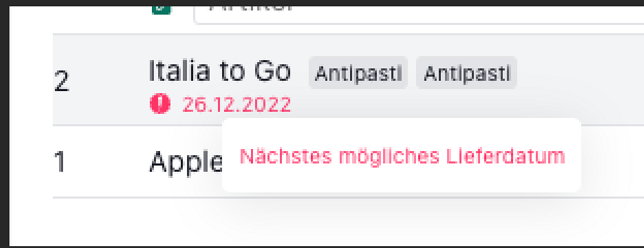
Task: Click the quantity 1 in Apple row
Action: (x=60, y=162)
